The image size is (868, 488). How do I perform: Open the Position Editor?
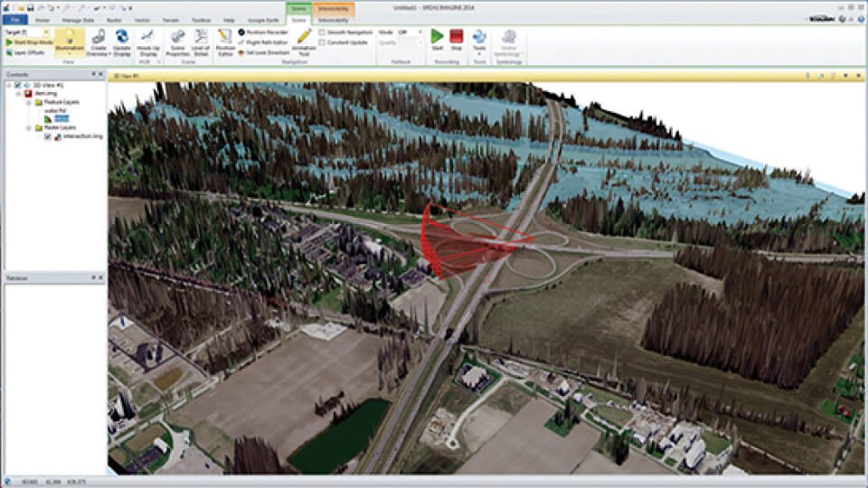(x=225, y=42)
